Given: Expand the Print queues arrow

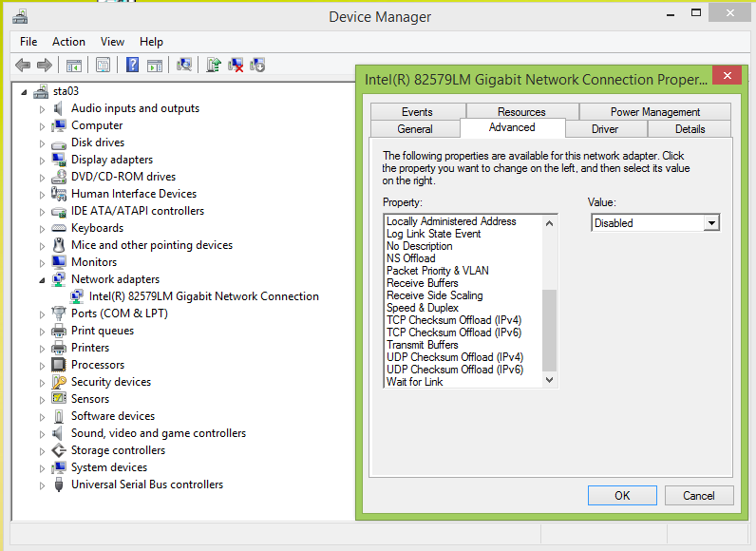Looking at the screenshot, I should point(42,332).
